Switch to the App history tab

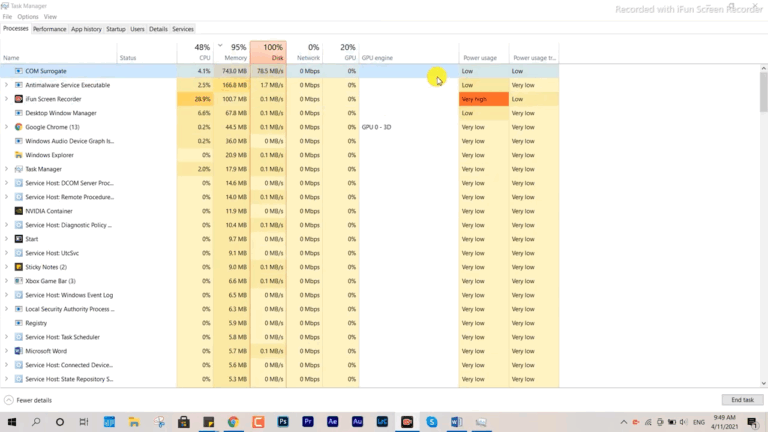86,29
